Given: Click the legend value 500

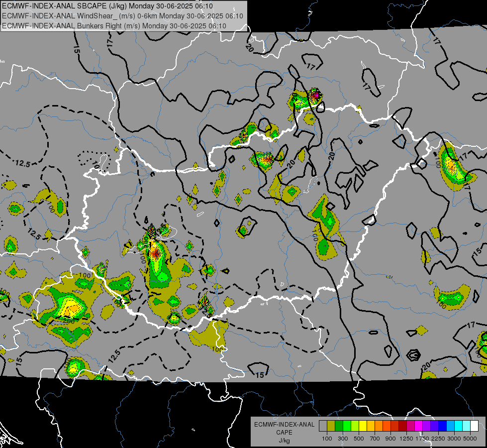Looking at the screenshot, I should point(359,439).
